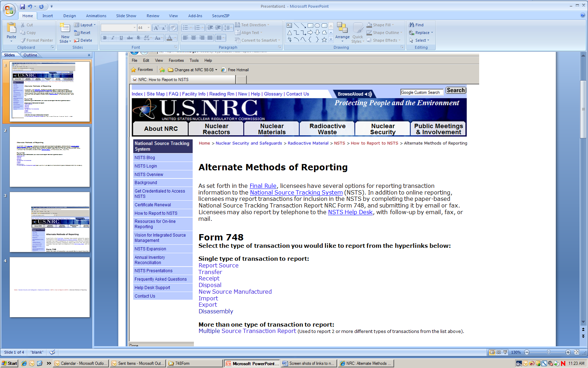
Task: Select the five-point star shape
Action: pyautogui.click(x=324, y=40)
